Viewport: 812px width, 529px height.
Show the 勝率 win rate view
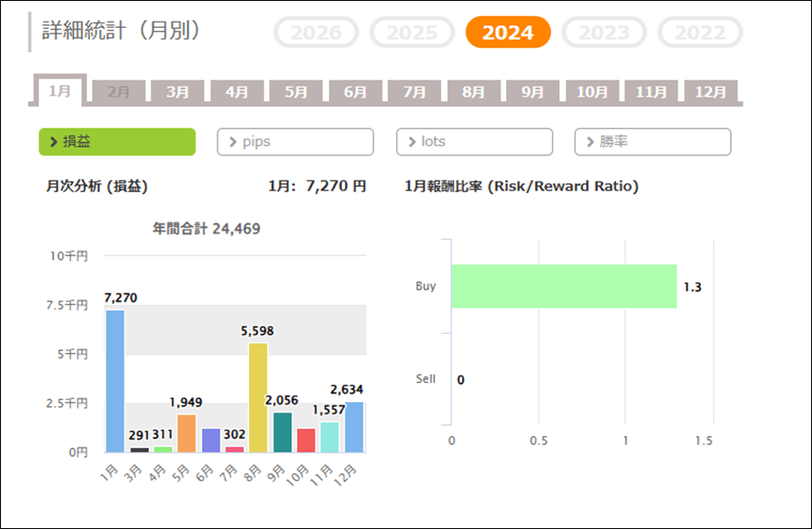click(x=652, y=142)
